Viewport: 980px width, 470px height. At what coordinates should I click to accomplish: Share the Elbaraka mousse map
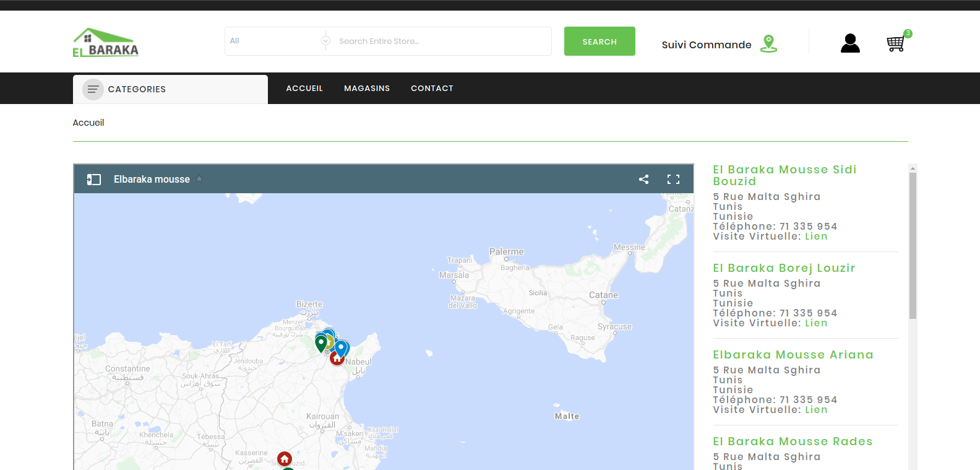click(x=643, y=179)
